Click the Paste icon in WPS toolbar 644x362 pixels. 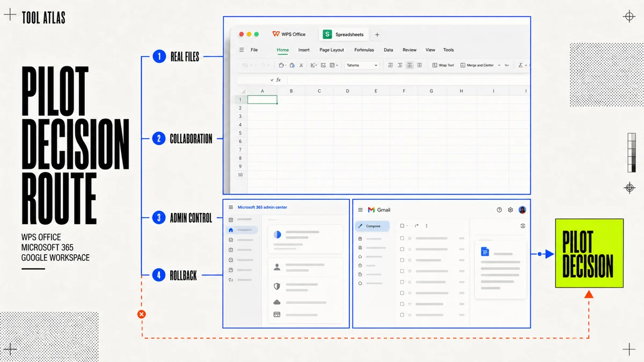coord(292,65)
